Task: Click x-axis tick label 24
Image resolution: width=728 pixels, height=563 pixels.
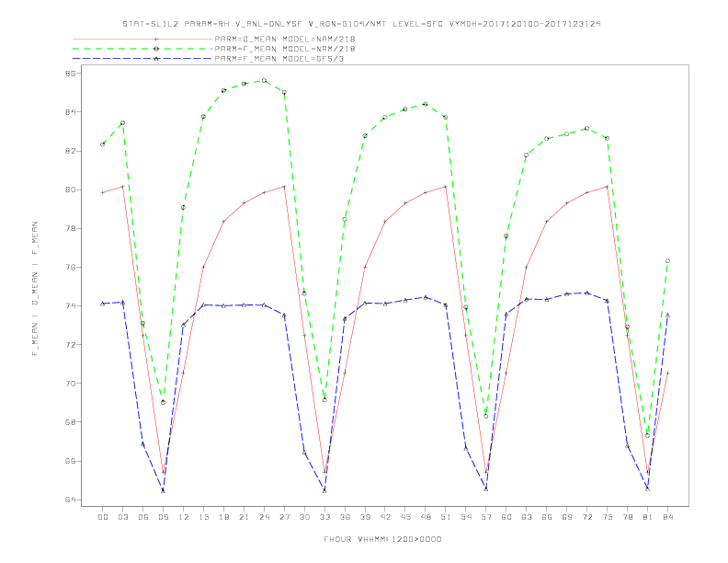Action: tap(264, 517)
